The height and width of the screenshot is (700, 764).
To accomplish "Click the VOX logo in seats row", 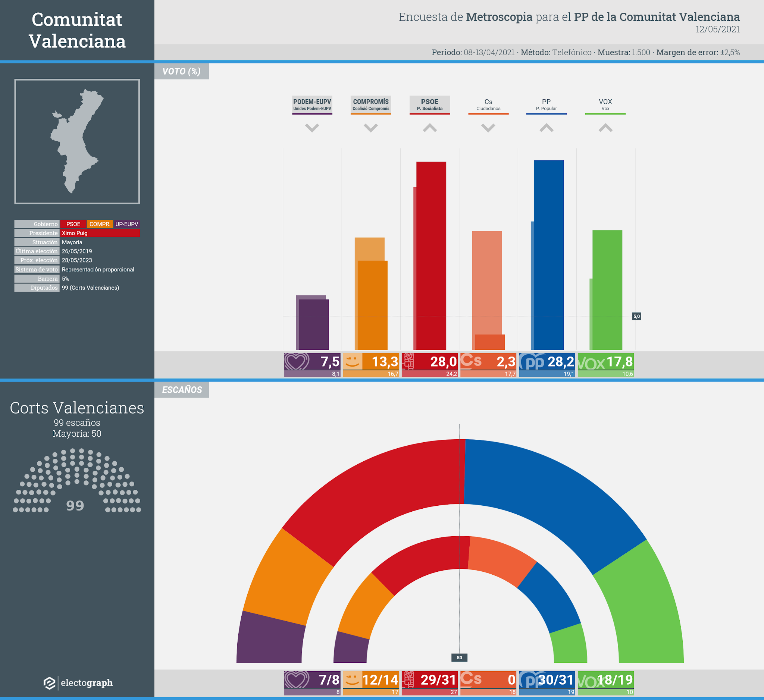I will point(591,682).
